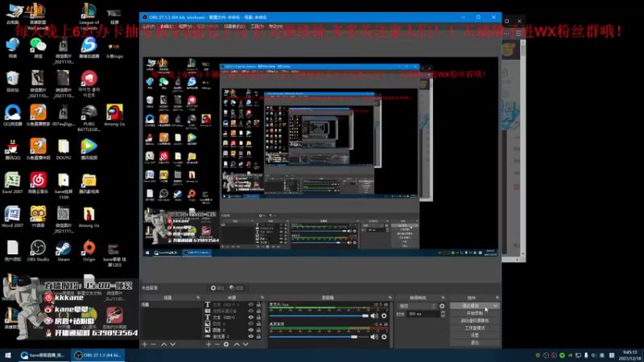This screenshot has width=644, height=362.
Task: Open the 桌面音频 audio settings gear
Action: tap(384, 336)
